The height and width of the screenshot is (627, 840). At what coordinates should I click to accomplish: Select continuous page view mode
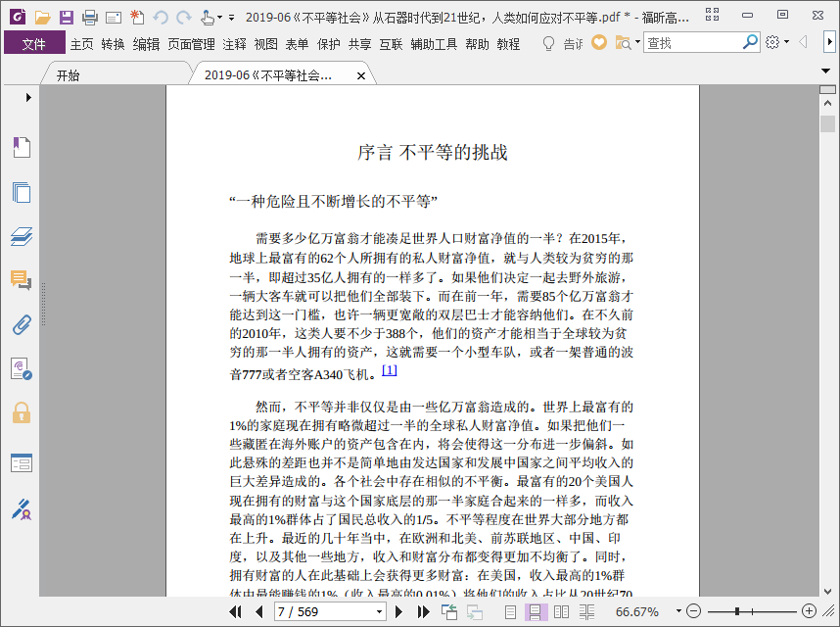[x=535, y=611]
